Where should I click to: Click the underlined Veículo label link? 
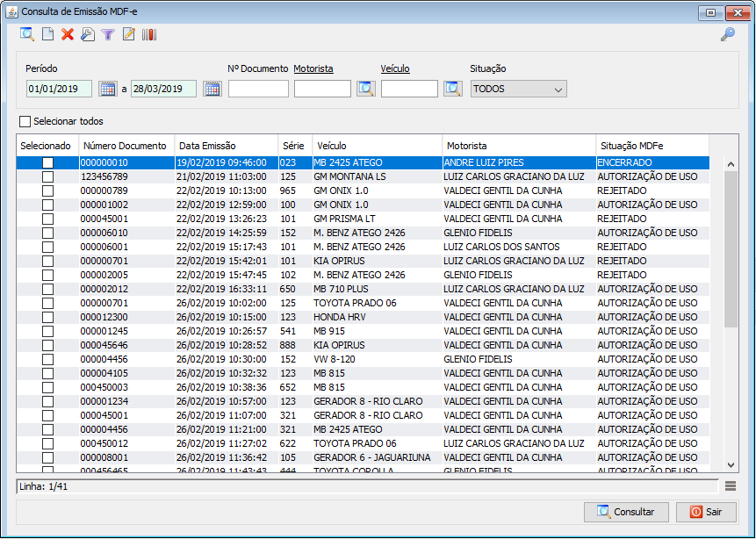coord(395,68)
